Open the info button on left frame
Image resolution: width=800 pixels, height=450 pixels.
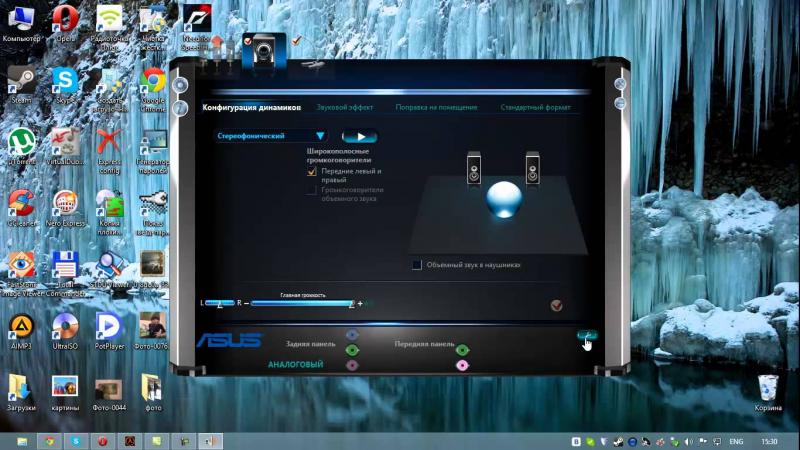(180, 108)
